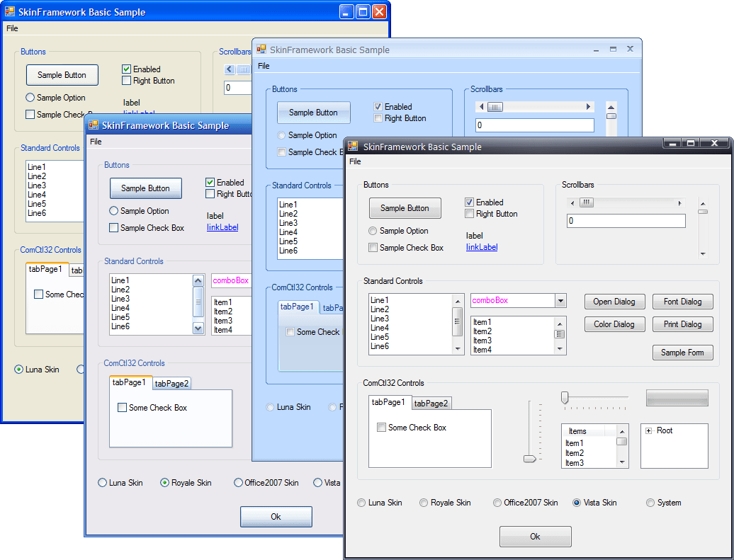Open the Sample Form
This screenshot has height=560, width=734.
(x=682, y=352)
